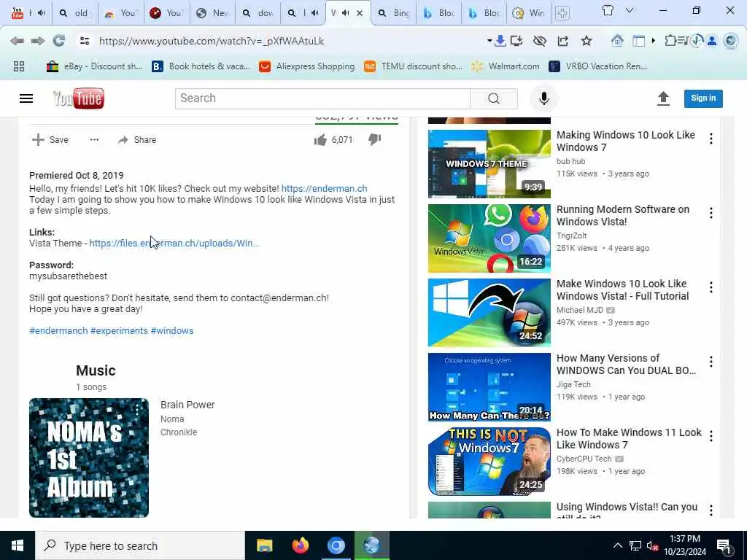The width and height of the screenshot is (747, 560).
Task: Open options for 'Running Modern Software on Windows Vista'
Action: coord(711,213)
